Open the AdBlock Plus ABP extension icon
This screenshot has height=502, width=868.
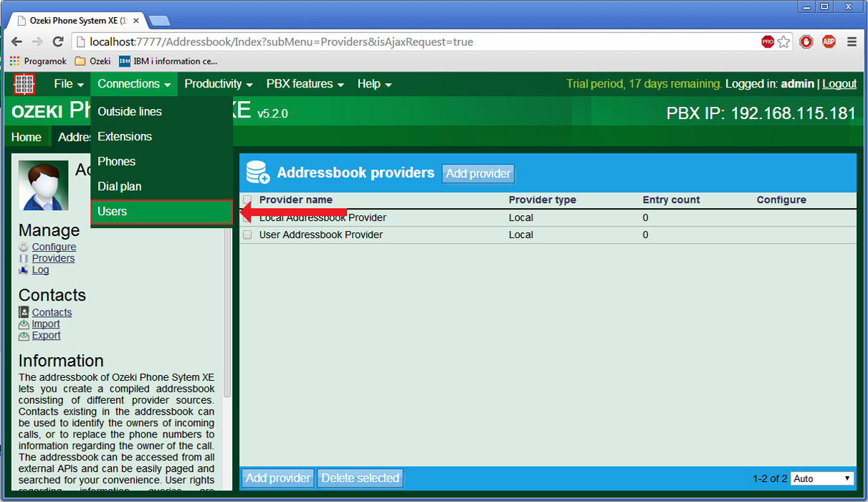829,42
